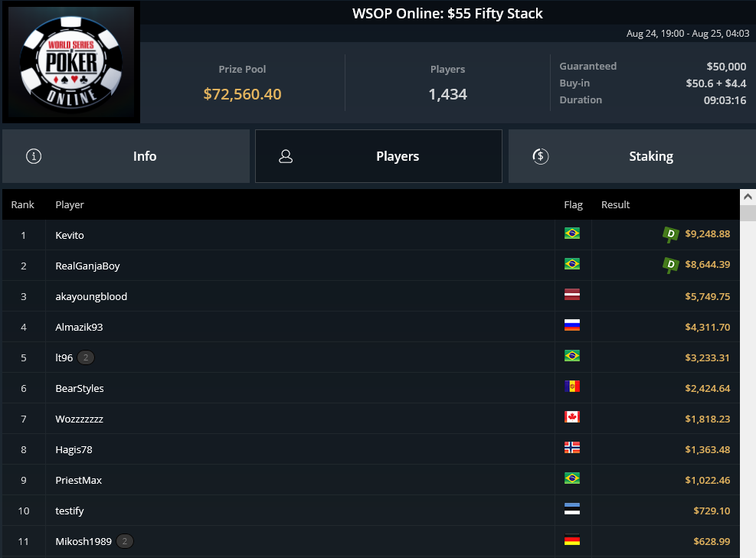The width and height of the screenshot is (756, 558).
Task: Click the Norwegian flag beside Hagis78
Action: pyautogui.click(x=572, y=448)
